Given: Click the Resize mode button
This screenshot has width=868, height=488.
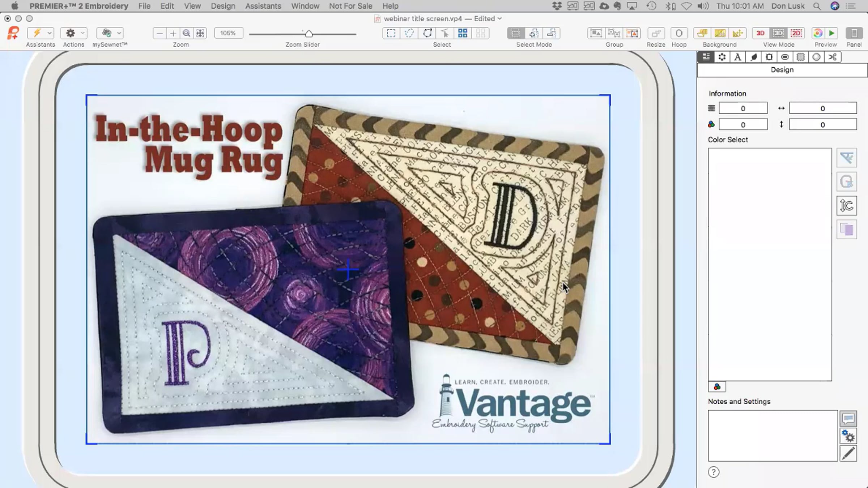Looking at the screenshot, I should (656, 33).
